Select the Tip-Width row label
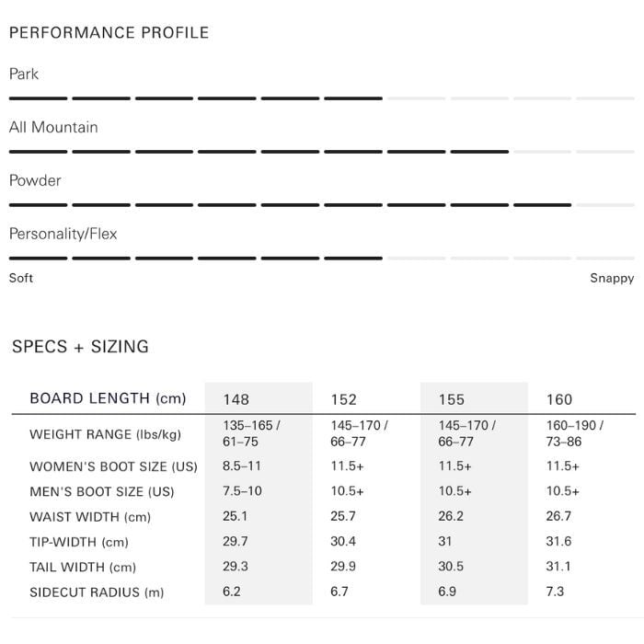This screenshot has width=644, height=644. 79,543
